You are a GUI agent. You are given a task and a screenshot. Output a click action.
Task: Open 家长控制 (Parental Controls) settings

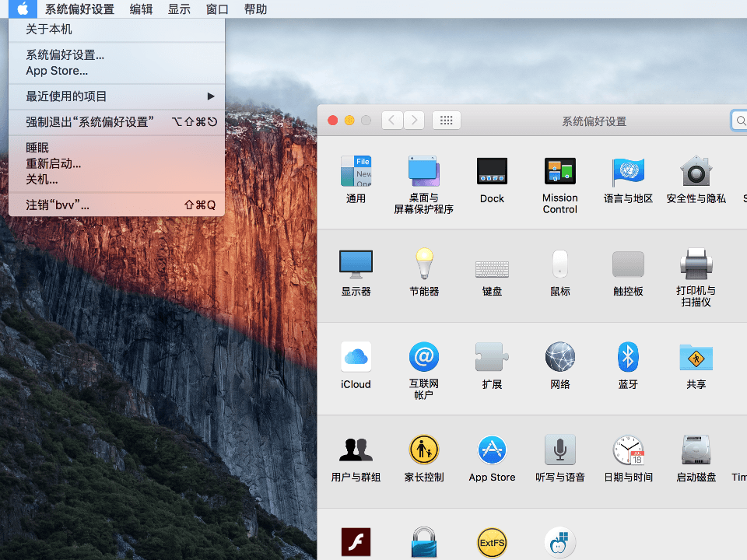coord(423,450)
